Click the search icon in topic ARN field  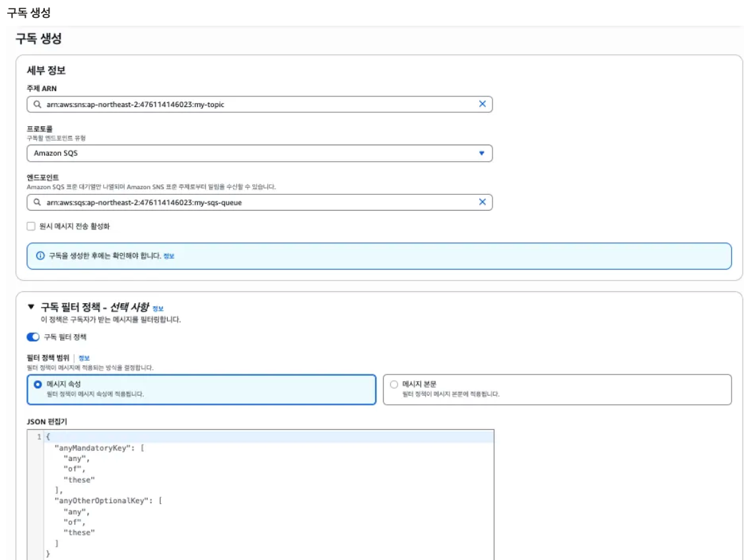[x=37, y=104]
